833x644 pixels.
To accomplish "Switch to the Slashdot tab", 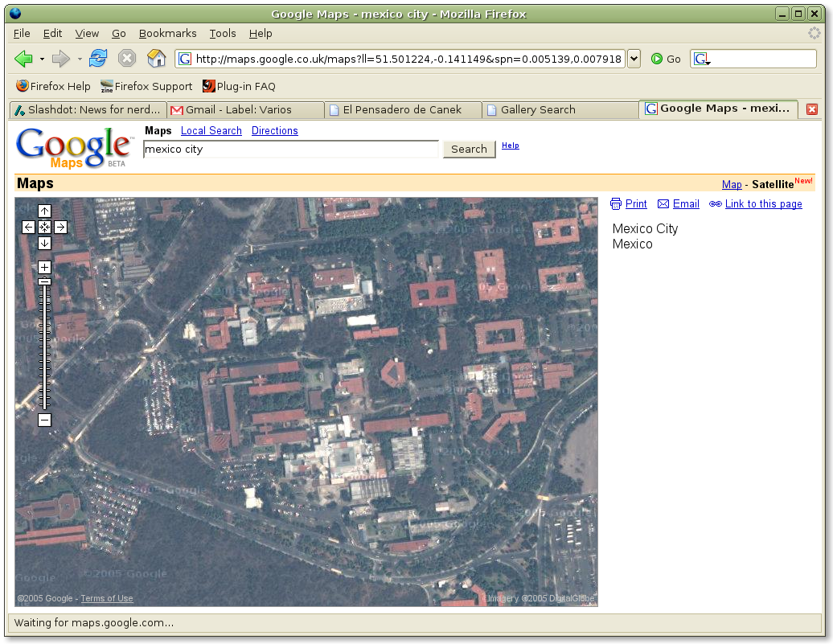I will point(88,110).
